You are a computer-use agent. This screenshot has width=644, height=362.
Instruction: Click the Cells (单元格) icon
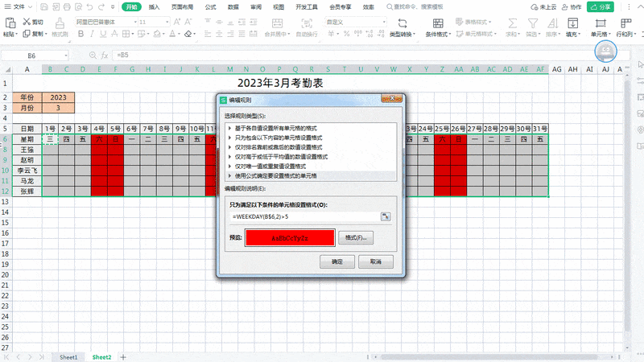(x=601, y=23)
